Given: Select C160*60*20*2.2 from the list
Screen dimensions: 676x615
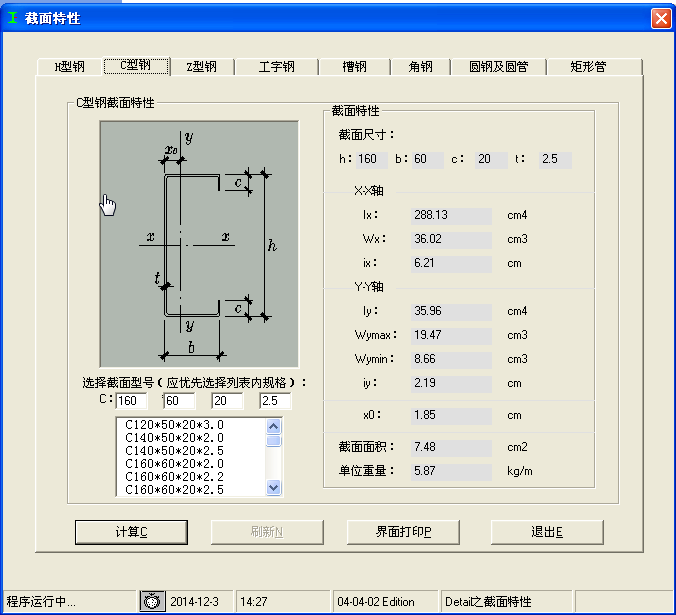Looking at the screenshot, I should pos(192,477).
